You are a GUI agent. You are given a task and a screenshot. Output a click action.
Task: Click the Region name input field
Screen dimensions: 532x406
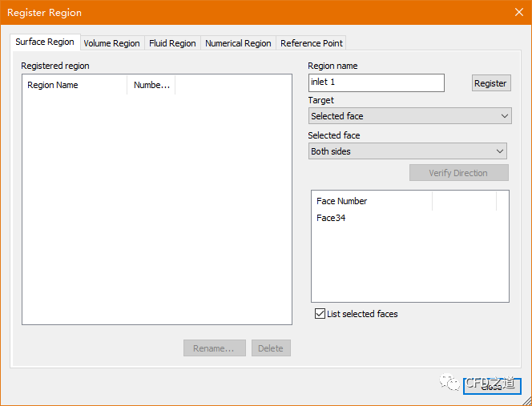[x=376, y=82]
